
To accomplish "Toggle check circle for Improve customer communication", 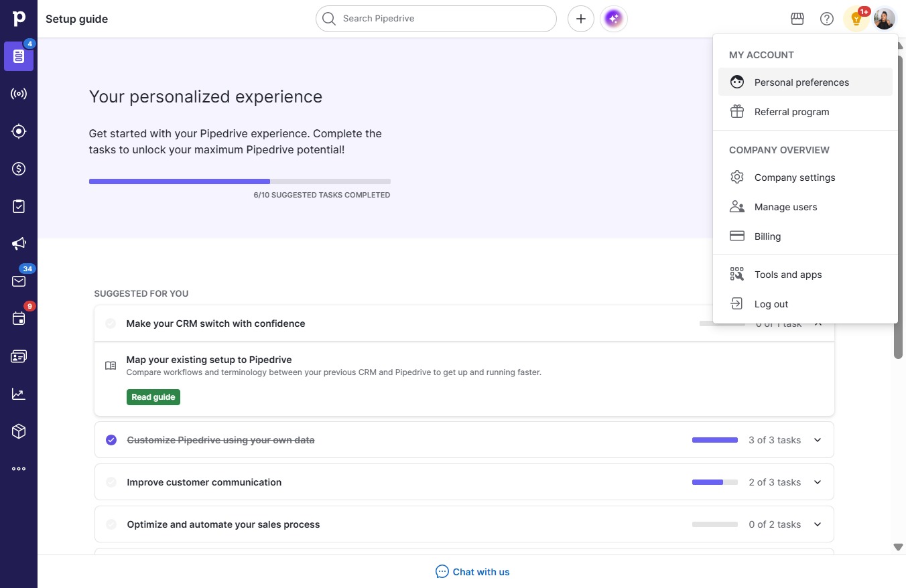I will [111, 482].
